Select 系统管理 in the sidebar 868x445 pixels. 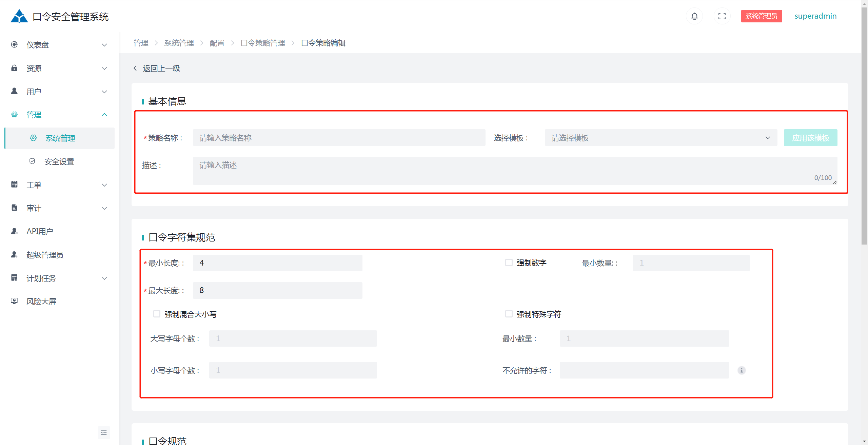click(x=60, y=138)
